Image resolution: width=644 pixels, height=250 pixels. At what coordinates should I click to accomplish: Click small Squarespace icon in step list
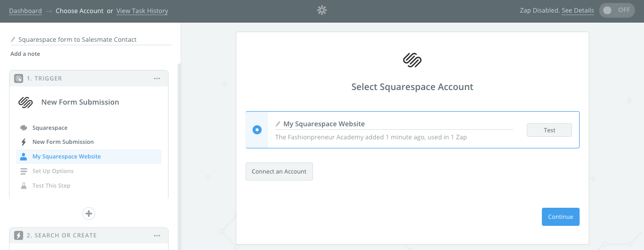pyautogui.click(x=24, y=128)
